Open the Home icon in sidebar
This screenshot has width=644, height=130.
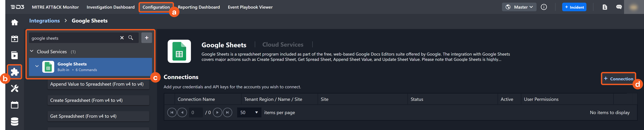[x=14, y=22]
